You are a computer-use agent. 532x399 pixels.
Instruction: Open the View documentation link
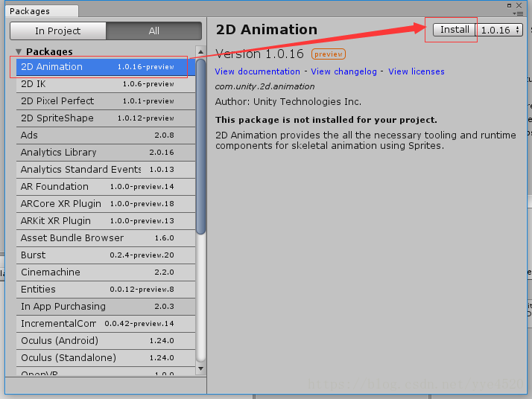[x=258, y=71]
